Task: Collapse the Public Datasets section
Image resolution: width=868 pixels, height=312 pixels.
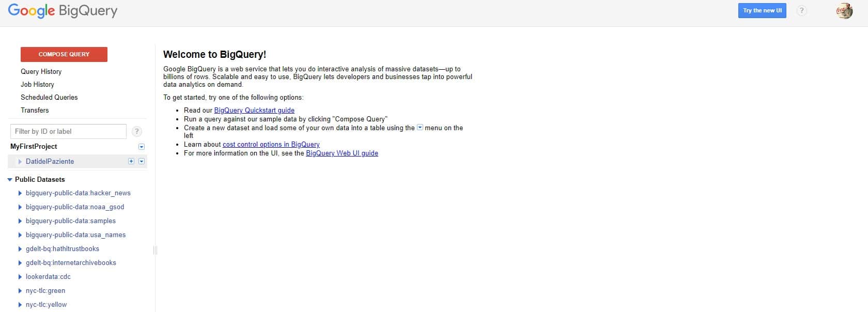Action: [x=10, y=180]
